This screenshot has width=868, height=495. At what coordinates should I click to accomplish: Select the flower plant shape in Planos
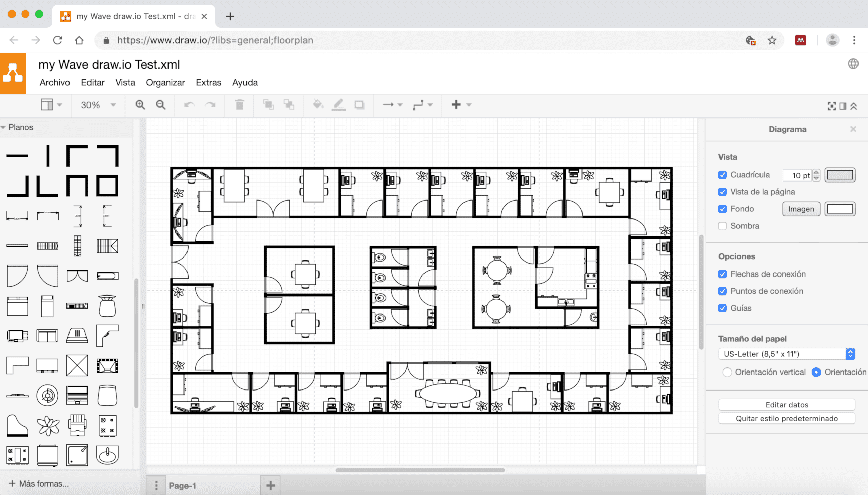(48, 426)
